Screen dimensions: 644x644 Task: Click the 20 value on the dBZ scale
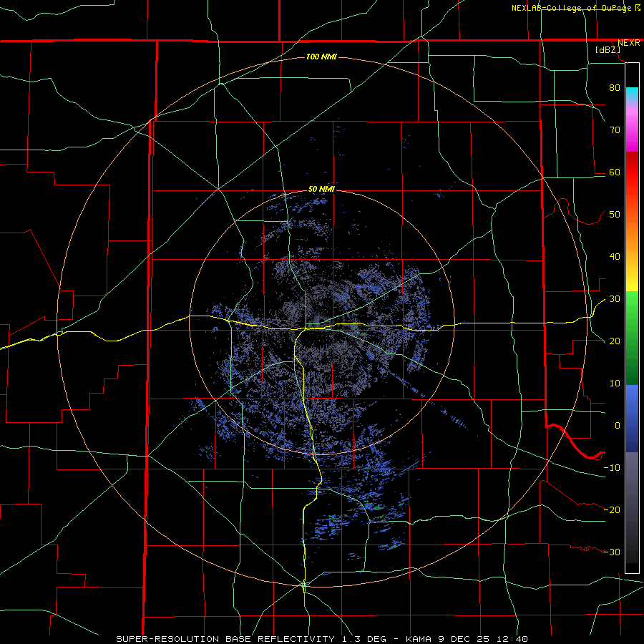point(615,341)
